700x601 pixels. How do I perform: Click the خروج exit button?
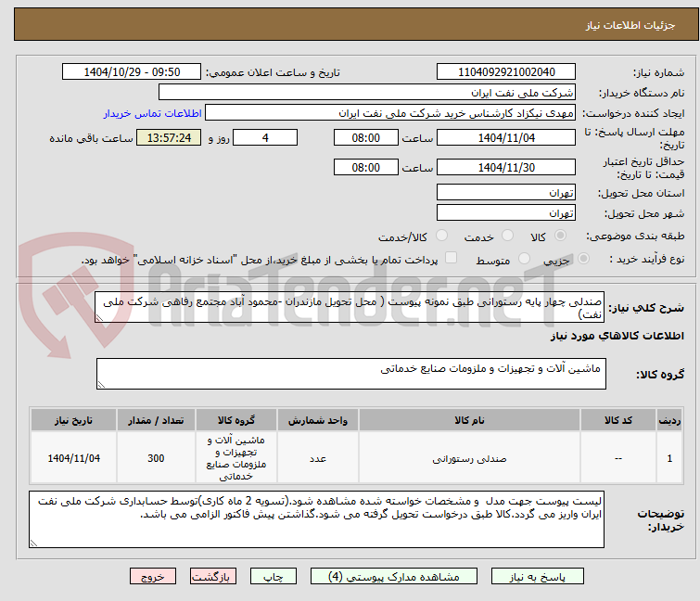click(153, 577)
